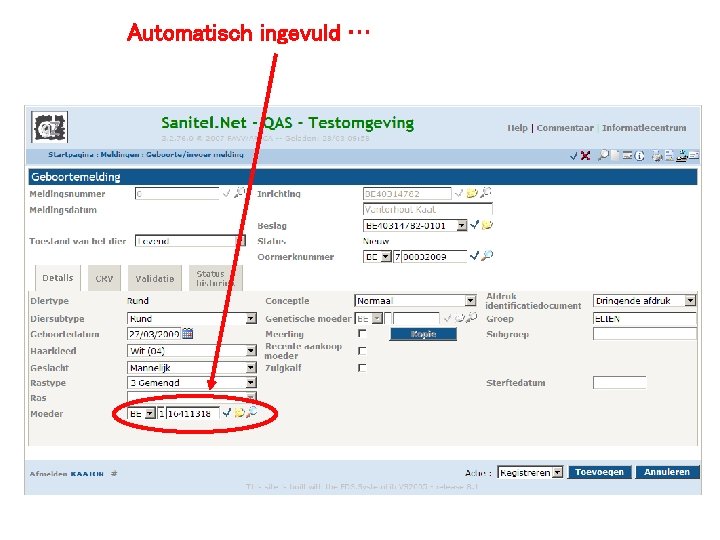Click the checkmark icon next to Inrichting

click(458, 194)
